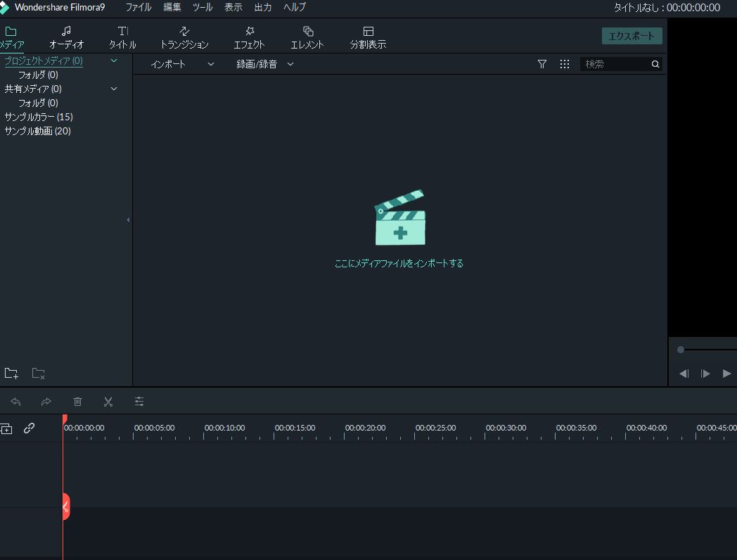The image size is (737, 560).
Task: Click the search magnifier icon
Action: (x=655, y=64)
